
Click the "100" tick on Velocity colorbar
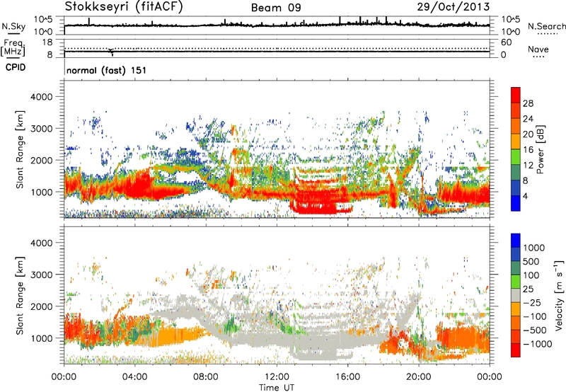point(531,275)
